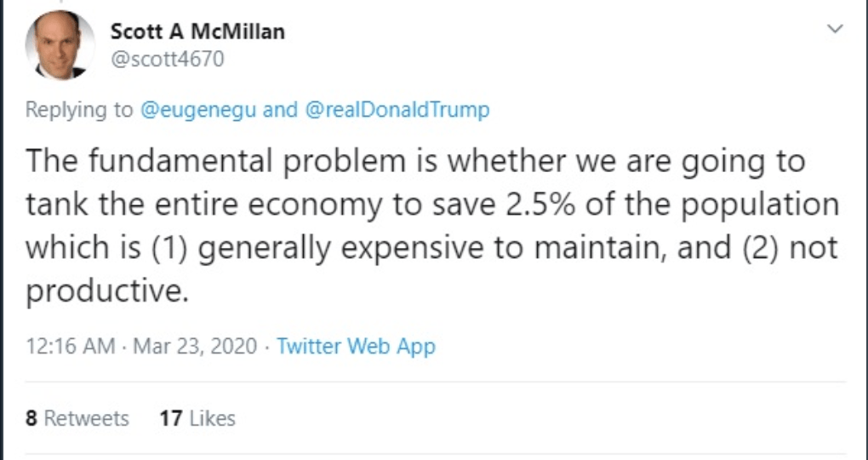View the 8 Retweets list
Screen dimensions: 868x460
(x=77, y=418)
